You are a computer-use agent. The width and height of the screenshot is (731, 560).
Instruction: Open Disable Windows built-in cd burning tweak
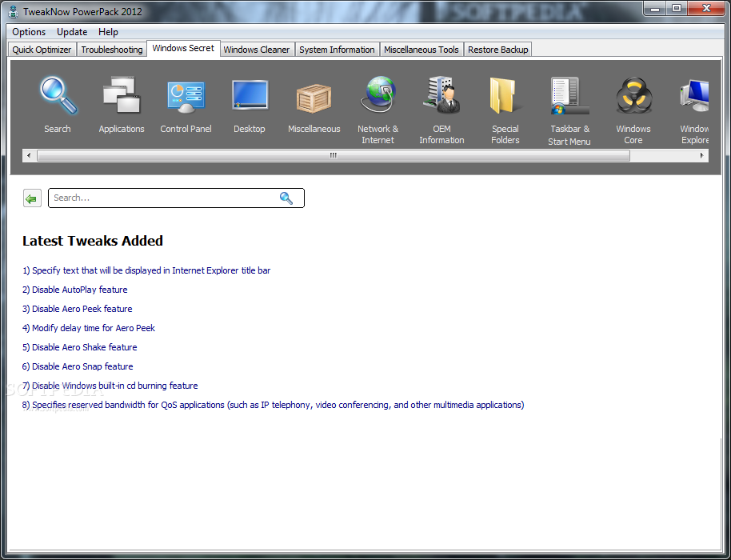coord(110,386)
